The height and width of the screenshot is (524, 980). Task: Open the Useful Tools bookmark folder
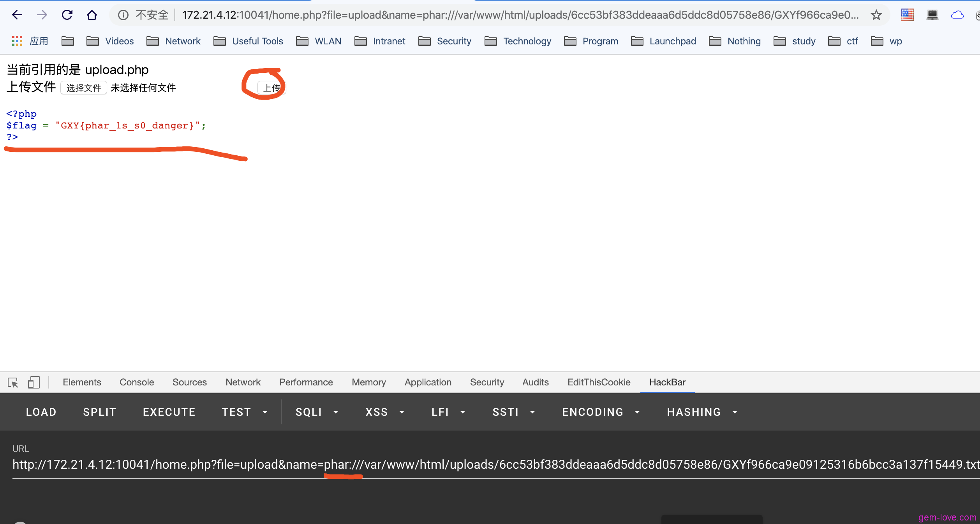tap(248, 41)
